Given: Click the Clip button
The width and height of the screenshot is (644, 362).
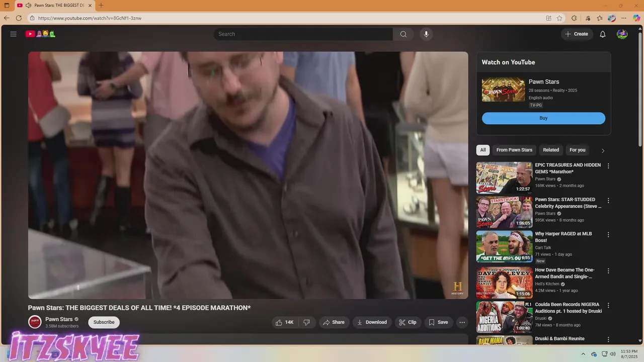Looking at the screenshot, I should click(x=408, y=322).
